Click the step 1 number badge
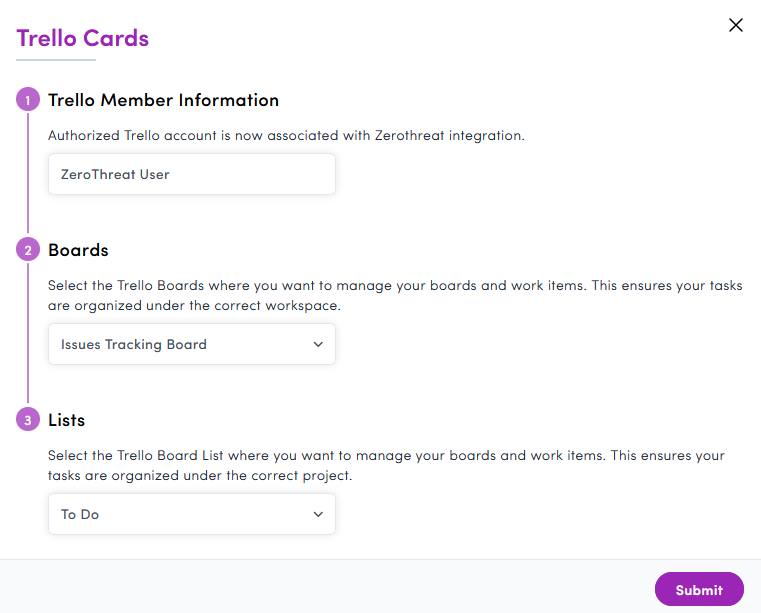The image size is (761, 613). pos(28,100)
